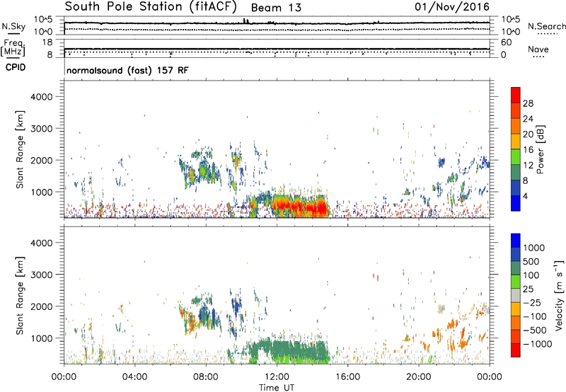Click the power colorbar '16' label

[x=528, y=150]
